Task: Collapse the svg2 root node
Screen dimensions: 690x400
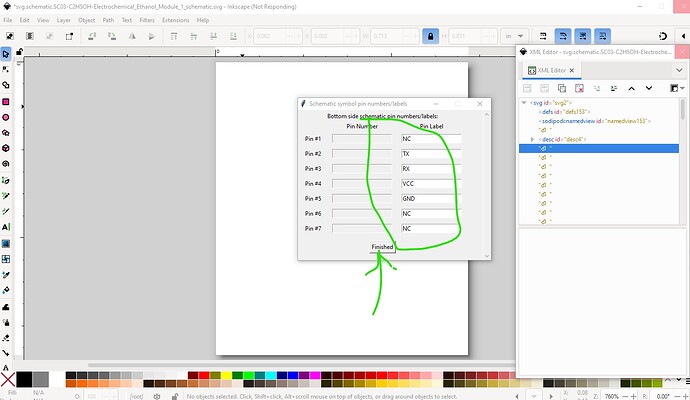Action: tap(524, 102)
